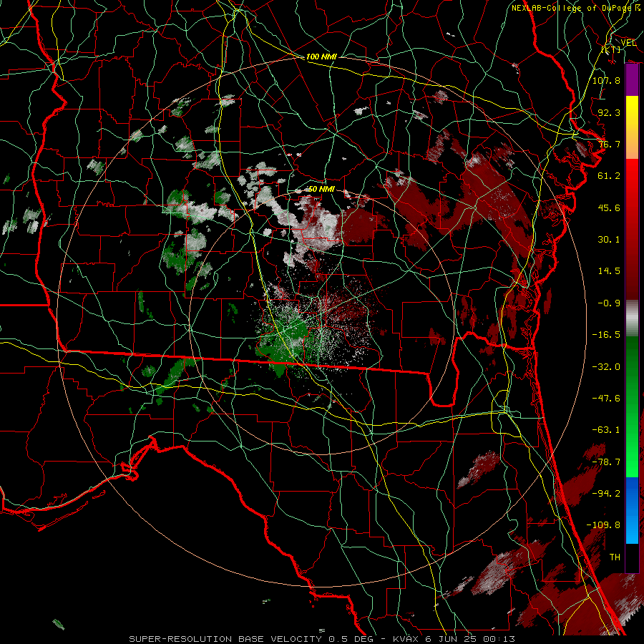Click the 92.3 velocity scale value
Screen dimensions: 644x644
(x=609, y=112)
